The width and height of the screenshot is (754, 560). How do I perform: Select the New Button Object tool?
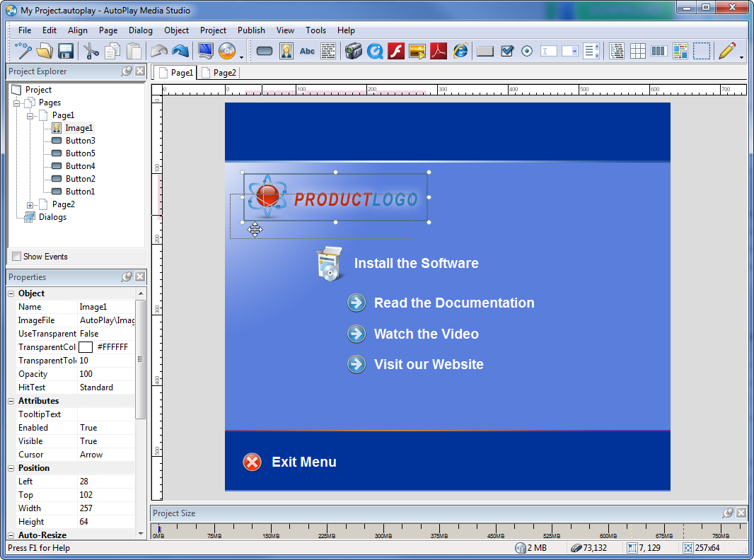(x=264, y=51)
